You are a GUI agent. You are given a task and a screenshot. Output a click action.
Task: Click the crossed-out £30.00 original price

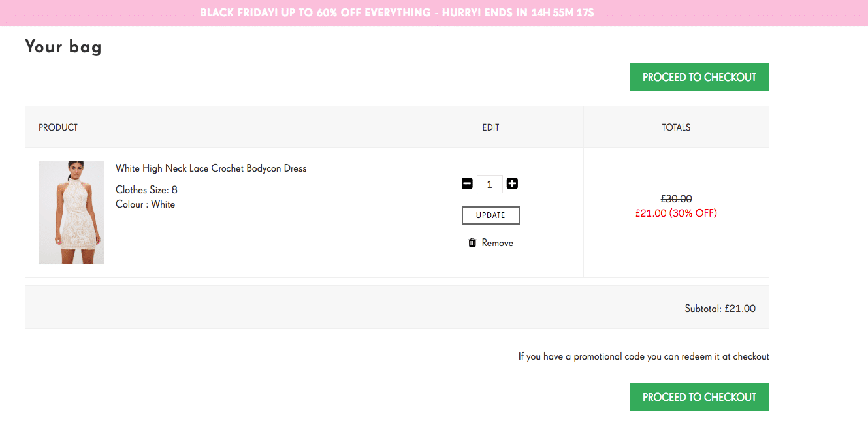coord(676,198)
